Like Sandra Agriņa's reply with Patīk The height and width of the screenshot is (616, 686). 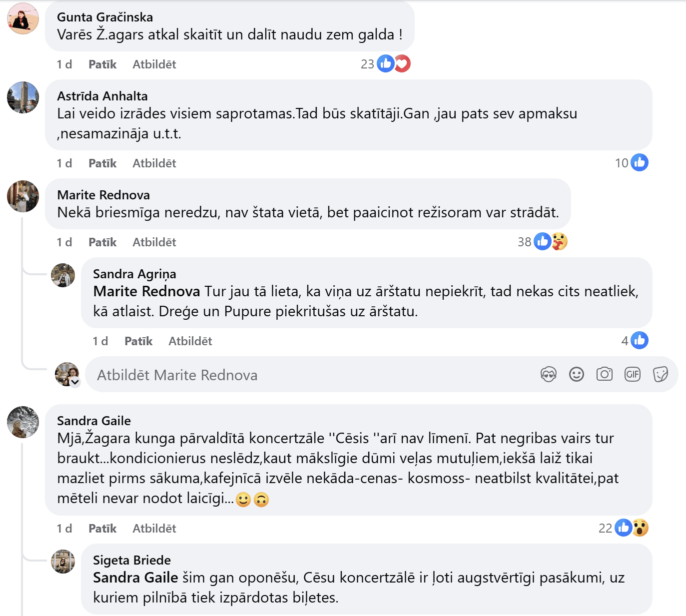138,341
